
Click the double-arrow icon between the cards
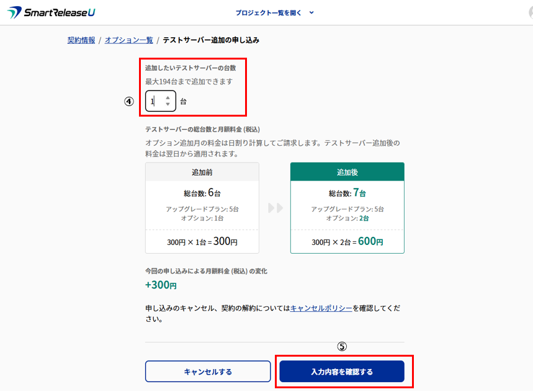275,208
